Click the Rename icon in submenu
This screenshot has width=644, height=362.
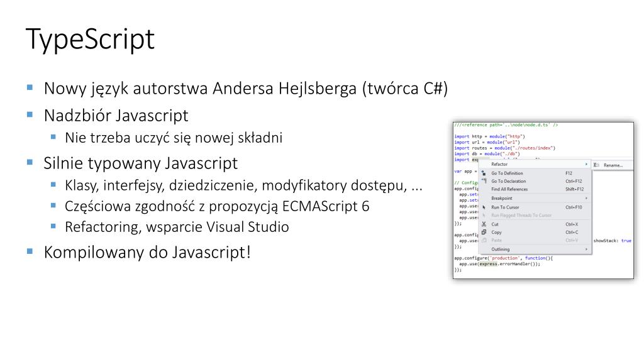point(596,165)
